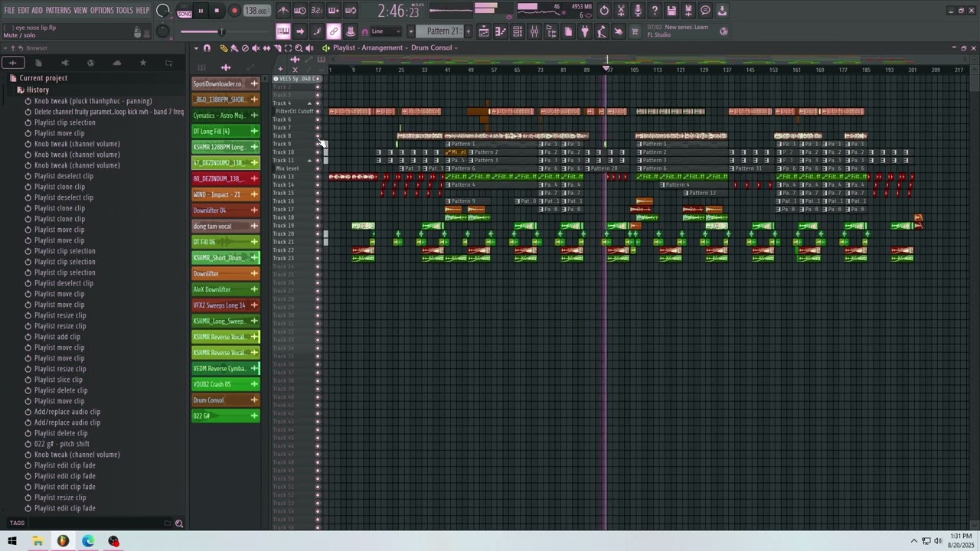Click the record button
The height and width of the screenshot is (551, 980).
(234, 11)
